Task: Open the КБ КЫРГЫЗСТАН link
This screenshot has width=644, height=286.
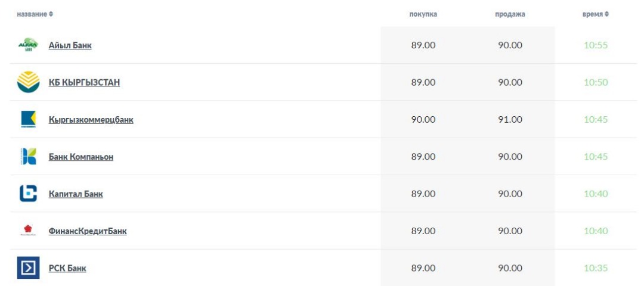Action: click(84, 82)
